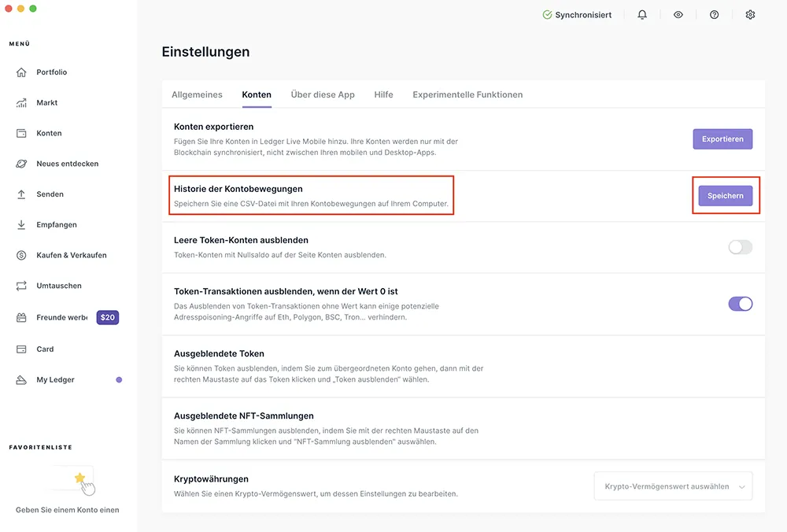Open Portfolio via the house icon
This screenshot has height=532, width=787.
click(x=21, y=72)
